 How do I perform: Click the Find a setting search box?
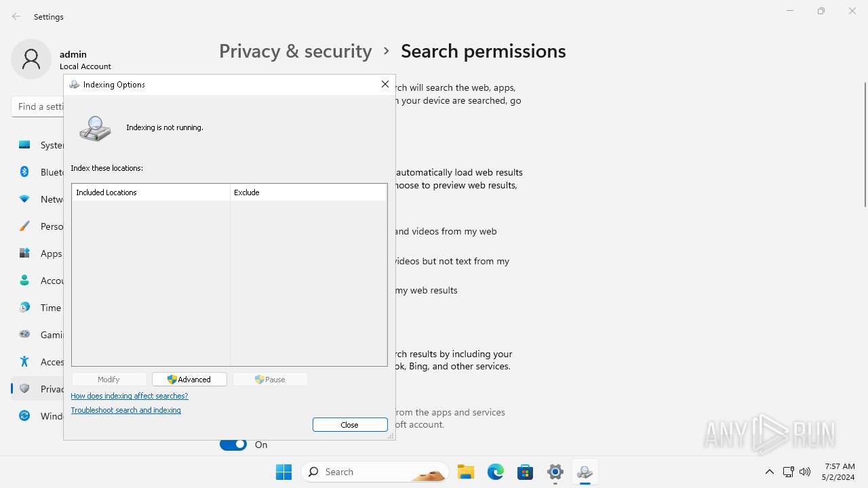click(38, 106)
